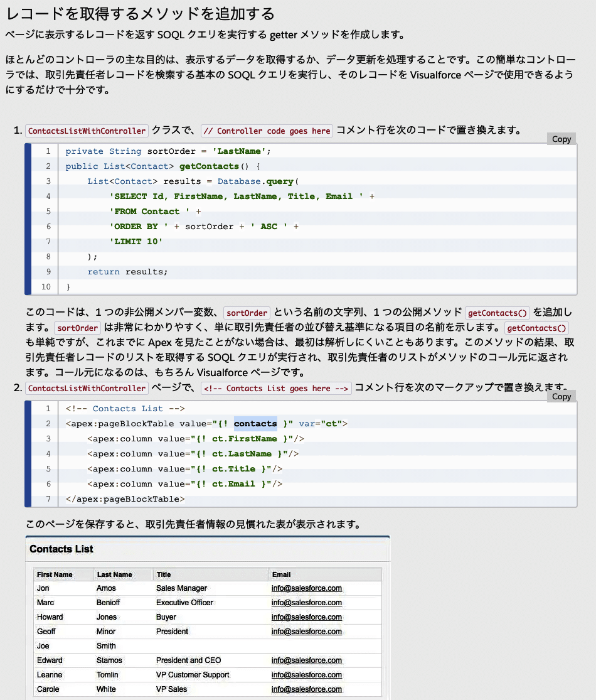
Task: Open info@salesforce.com link for Jon Amos
Action: tap(307, 588)
